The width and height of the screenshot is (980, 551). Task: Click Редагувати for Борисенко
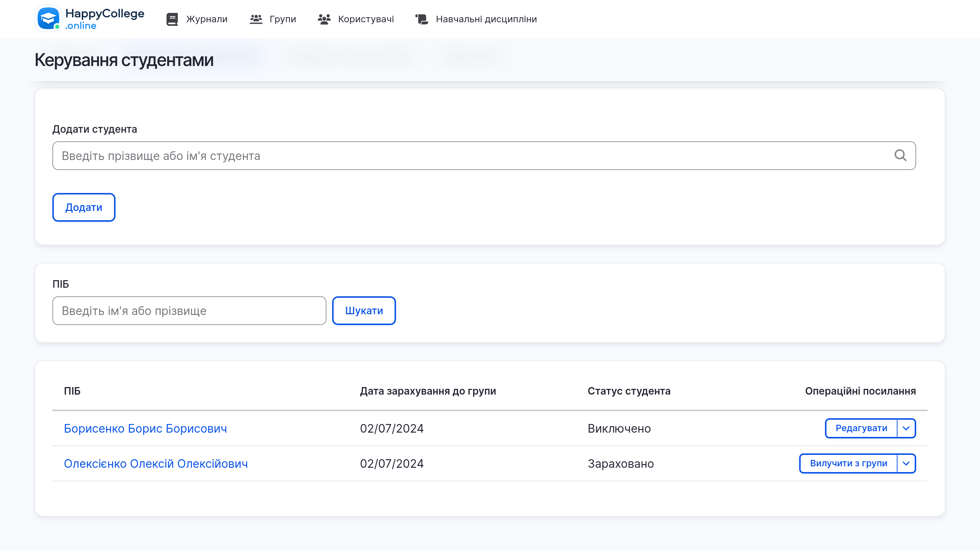pyautogui.click(x=861, y=428)
